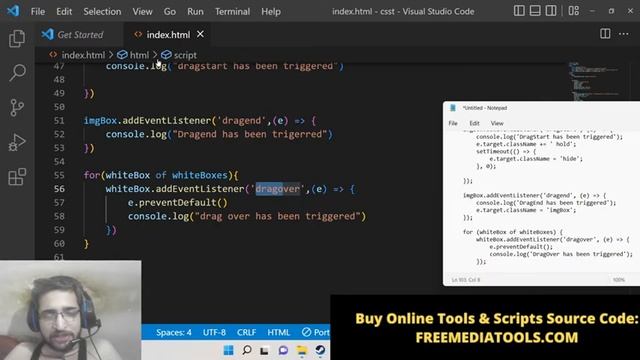Image resolution: width=640 pixels, height=360 pixels.
Task: Change language mode via HTML status item
Action: (279, 332)
